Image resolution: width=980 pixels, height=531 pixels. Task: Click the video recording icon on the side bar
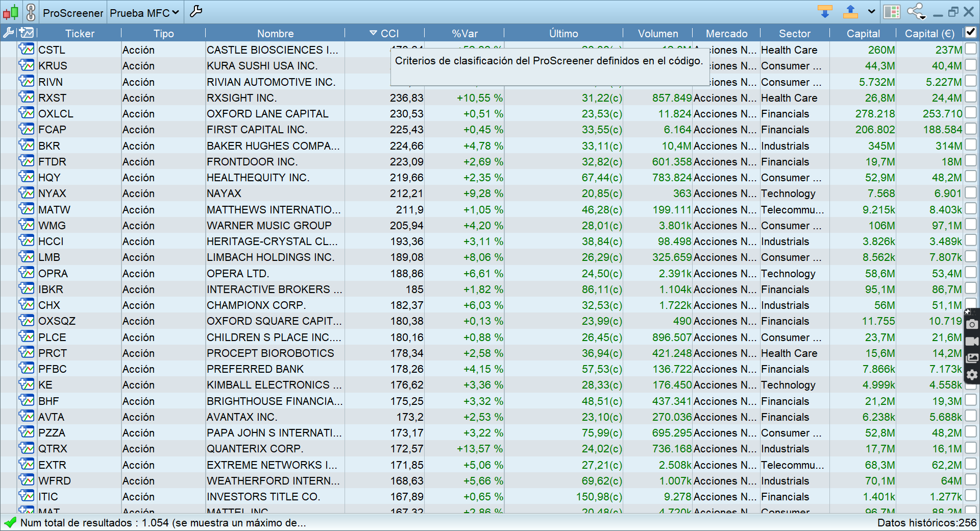[972, 341]
